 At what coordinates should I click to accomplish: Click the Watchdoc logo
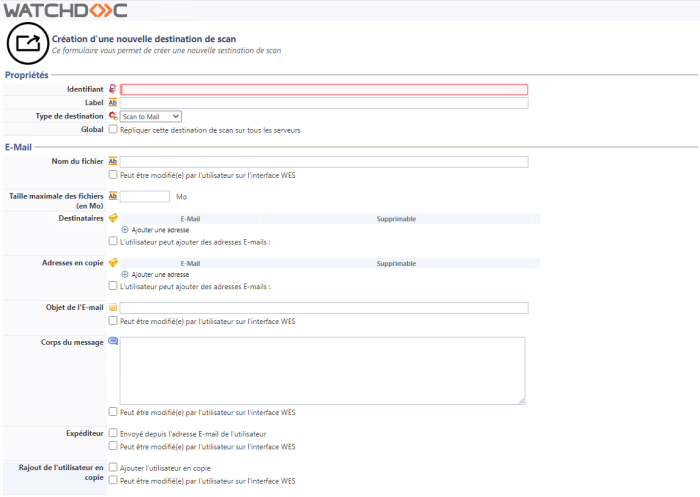pos(65,10)
